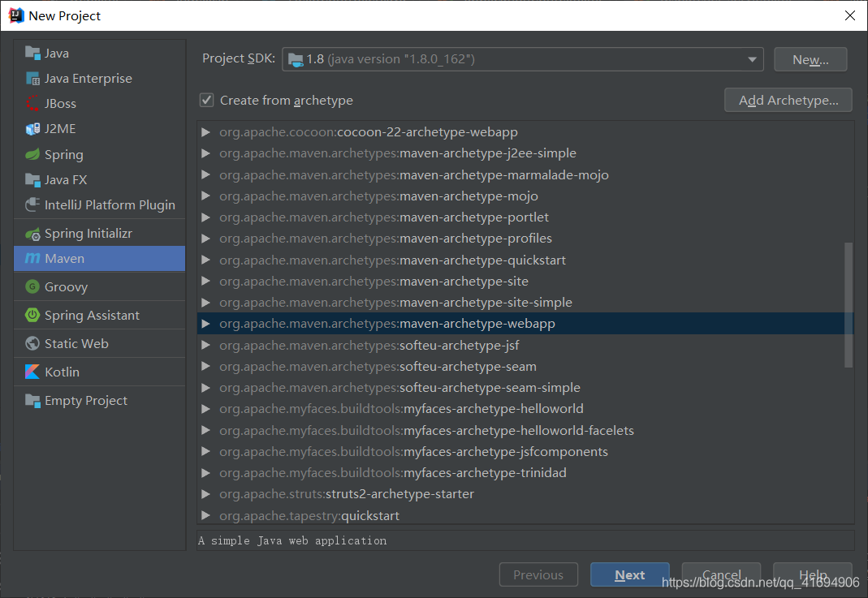Choose Empty Project in sidebar

[100, 401]
